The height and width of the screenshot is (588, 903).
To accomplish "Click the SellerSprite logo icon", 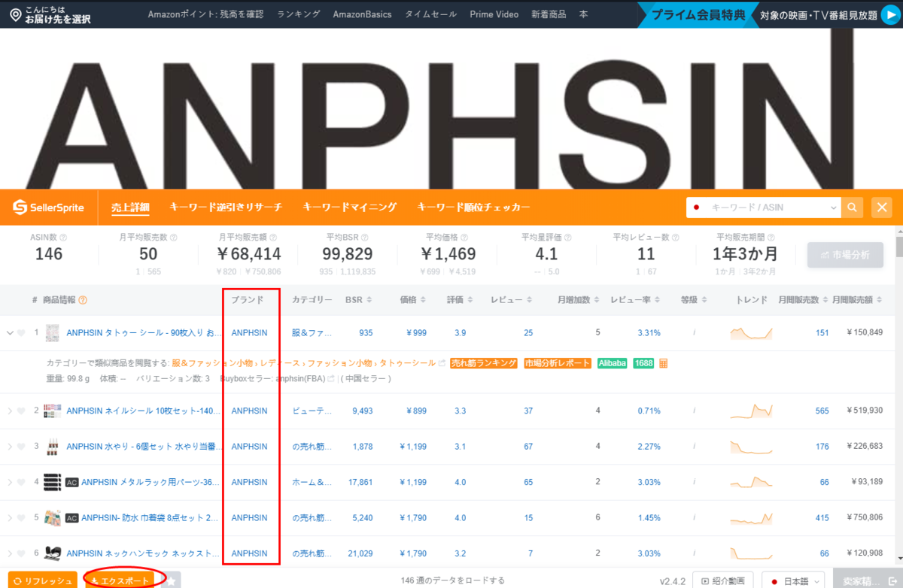I will (20, 207).
